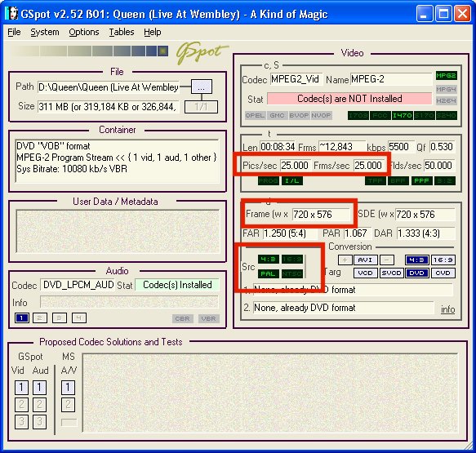
Task: Click the plus button beside AVI
Action: [x=345, y=260]
